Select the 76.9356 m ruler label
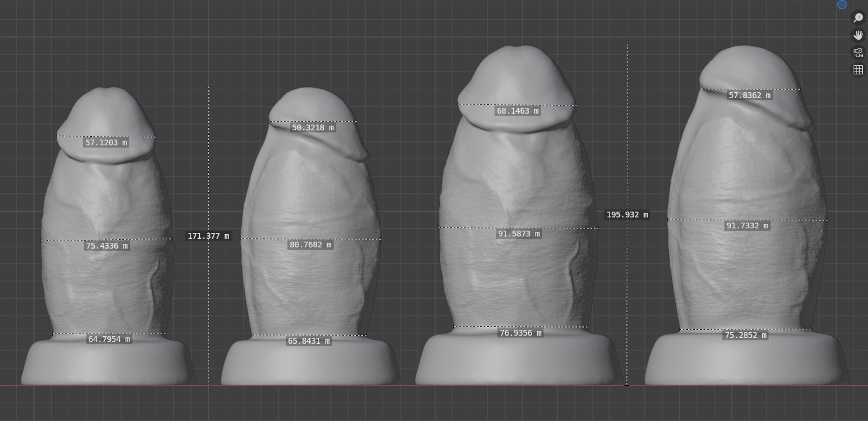 (x=520, y=333)
